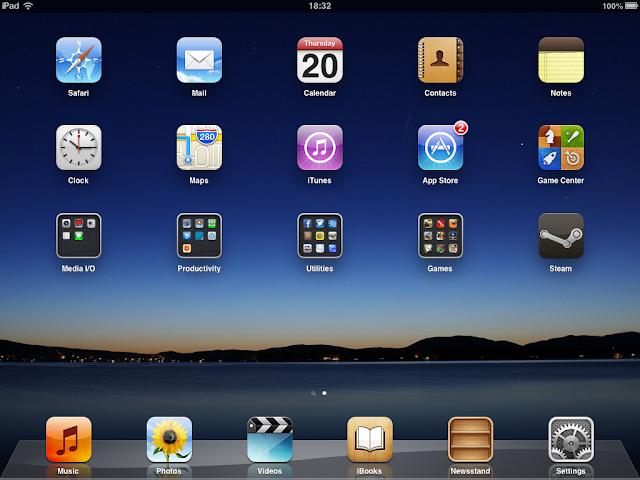640x480 pixels.
Task: Tap the 18:32 clock in status bar
Action: (x=320, y=6)
